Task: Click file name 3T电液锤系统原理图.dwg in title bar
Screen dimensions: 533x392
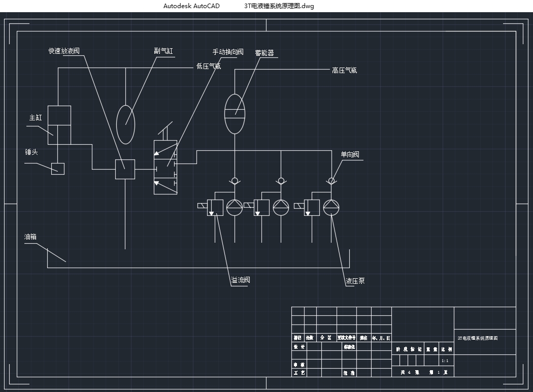Action: [x=279, y=6]
